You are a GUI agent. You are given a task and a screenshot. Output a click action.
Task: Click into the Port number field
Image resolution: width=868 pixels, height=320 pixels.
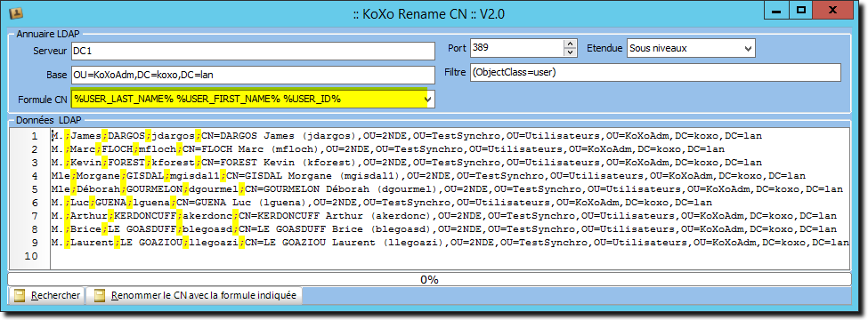pos(517,48)
